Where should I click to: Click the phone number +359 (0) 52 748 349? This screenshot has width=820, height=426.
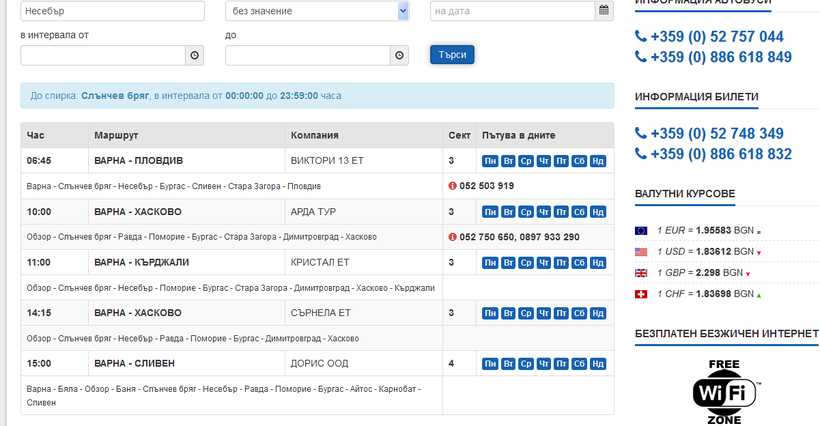717,133
